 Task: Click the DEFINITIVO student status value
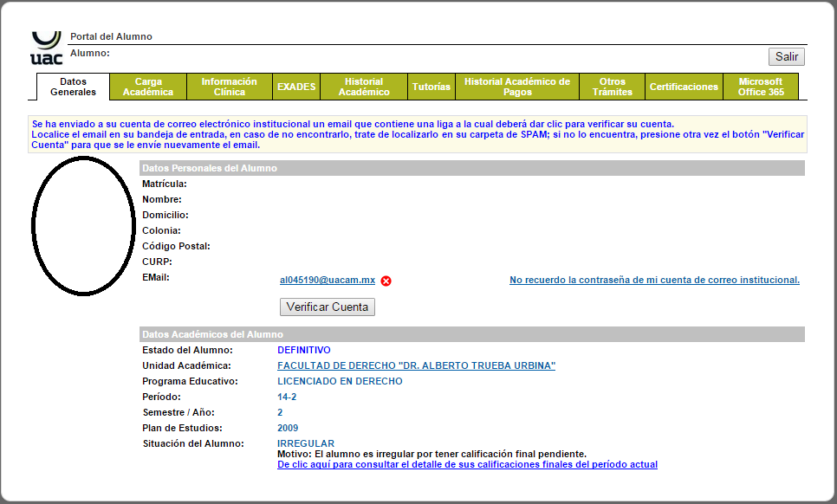pos(304,351)
